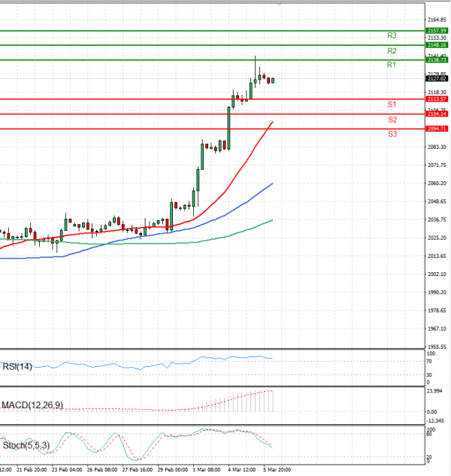Select the 2138.73 price tag
The image size is (451, 476).
point(437,60)
